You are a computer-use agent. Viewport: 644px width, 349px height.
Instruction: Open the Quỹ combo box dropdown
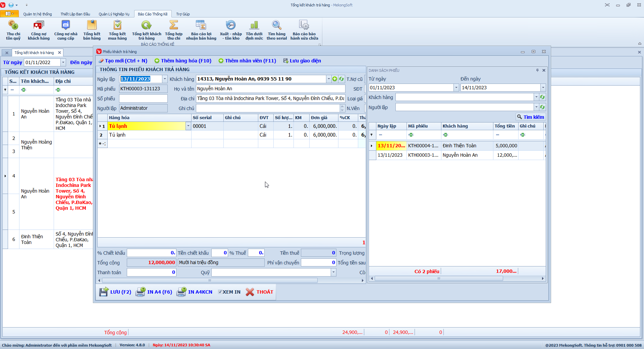click(x=333, y=272)
